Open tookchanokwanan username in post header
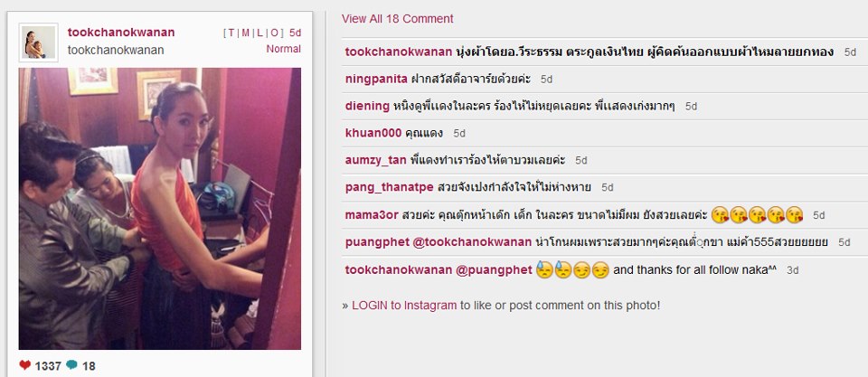868x377 pixels. tap(121, 33)
